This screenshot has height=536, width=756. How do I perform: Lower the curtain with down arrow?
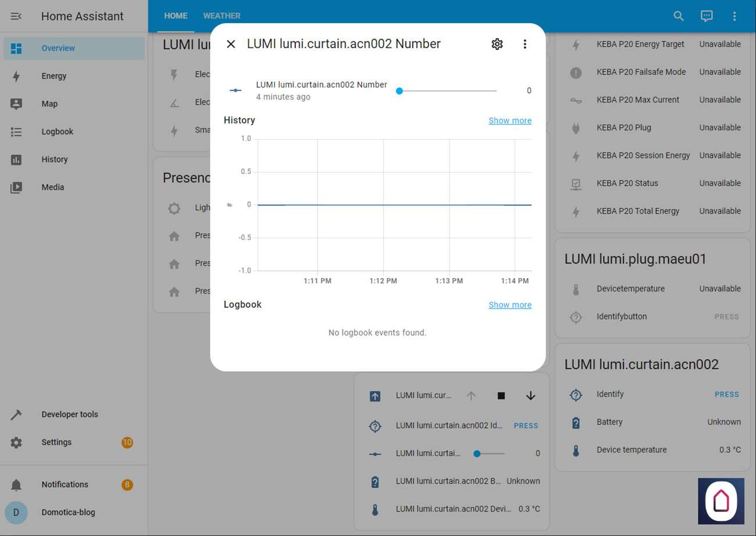pos(530,396)
